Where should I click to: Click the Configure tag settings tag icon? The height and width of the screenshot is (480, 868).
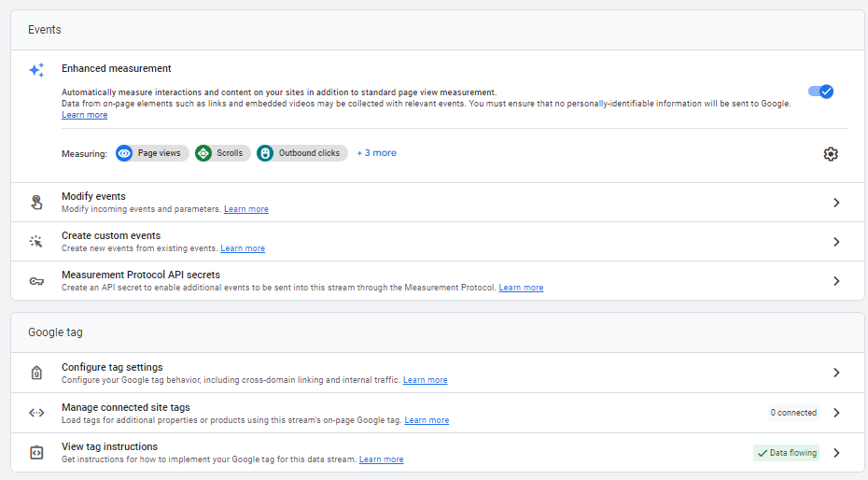[x=36, y=373]
